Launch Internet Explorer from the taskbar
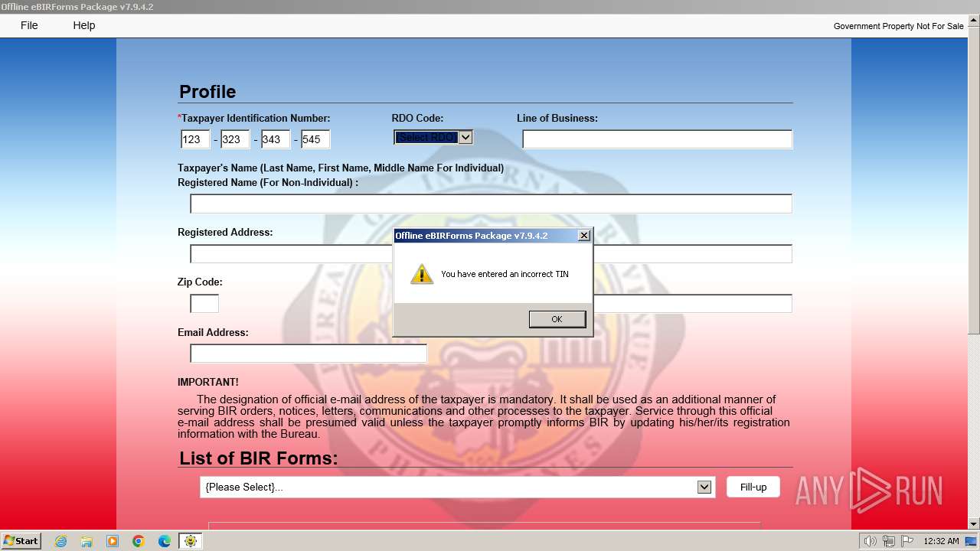 (61, 541)
